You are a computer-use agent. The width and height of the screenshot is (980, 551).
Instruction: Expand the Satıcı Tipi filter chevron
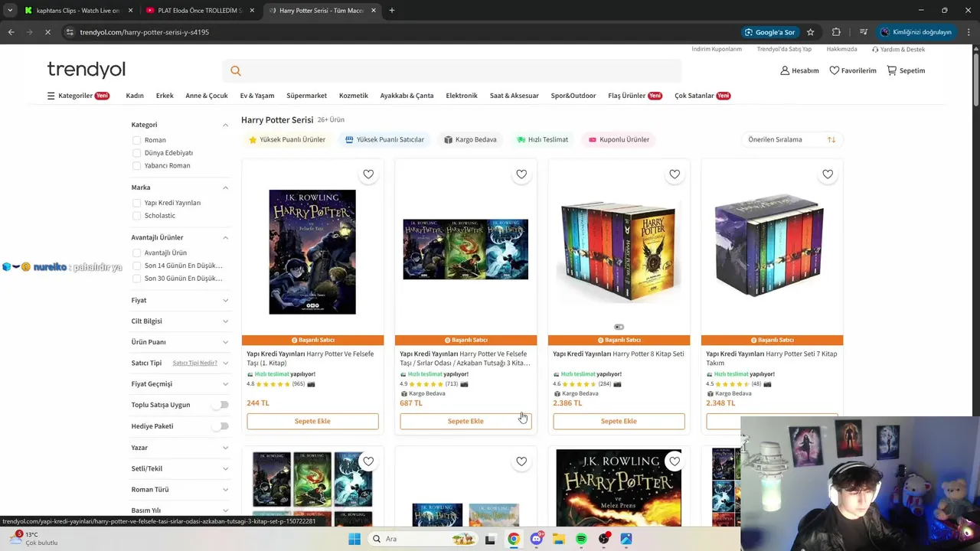[x=225, y=363]
